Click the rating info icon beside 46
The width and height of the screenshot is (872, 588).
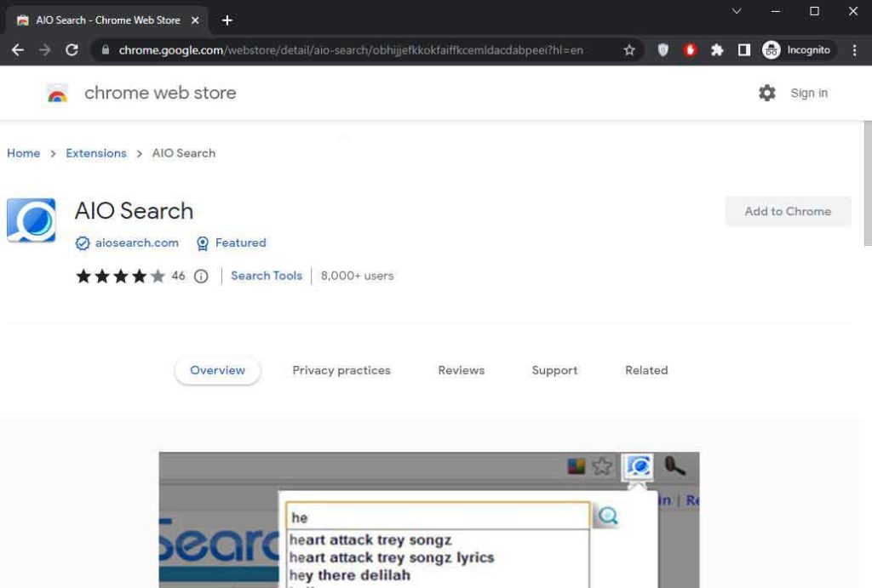199,276
